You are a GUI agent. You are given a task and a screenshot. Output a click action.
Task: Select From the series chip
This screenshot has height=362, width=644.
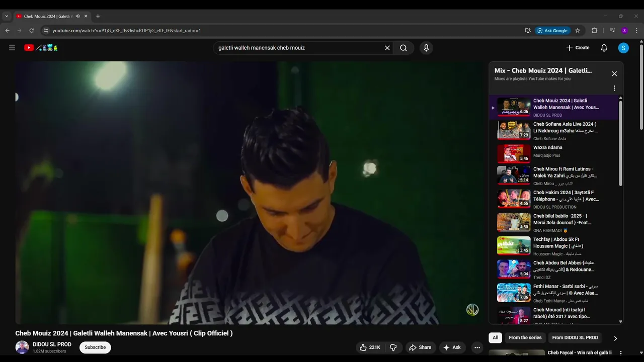point(525,338)
